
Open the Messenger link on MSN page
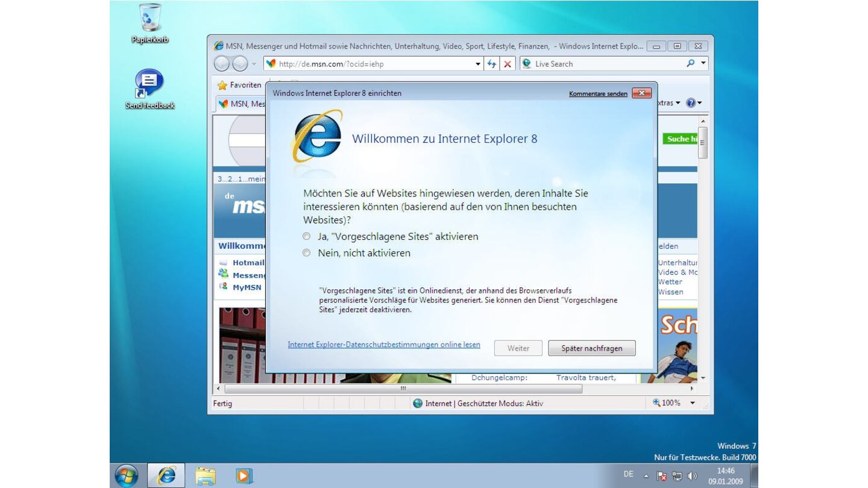click(248, 275)
